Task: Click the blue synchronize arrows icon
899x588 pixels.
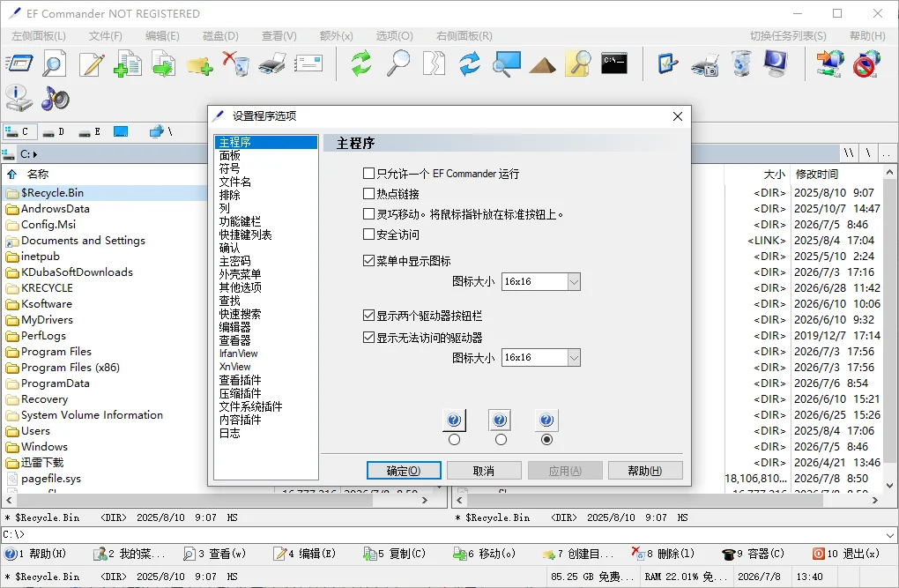Action: point(470,63)
